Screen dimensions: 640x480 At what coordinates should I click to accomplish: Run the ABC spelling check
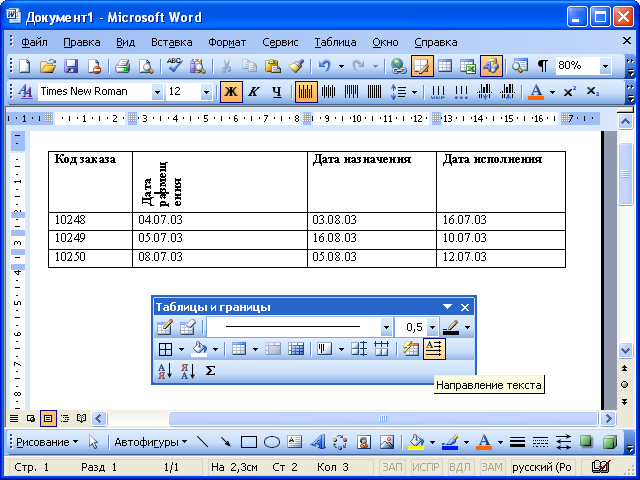click(x=174, y=66)
